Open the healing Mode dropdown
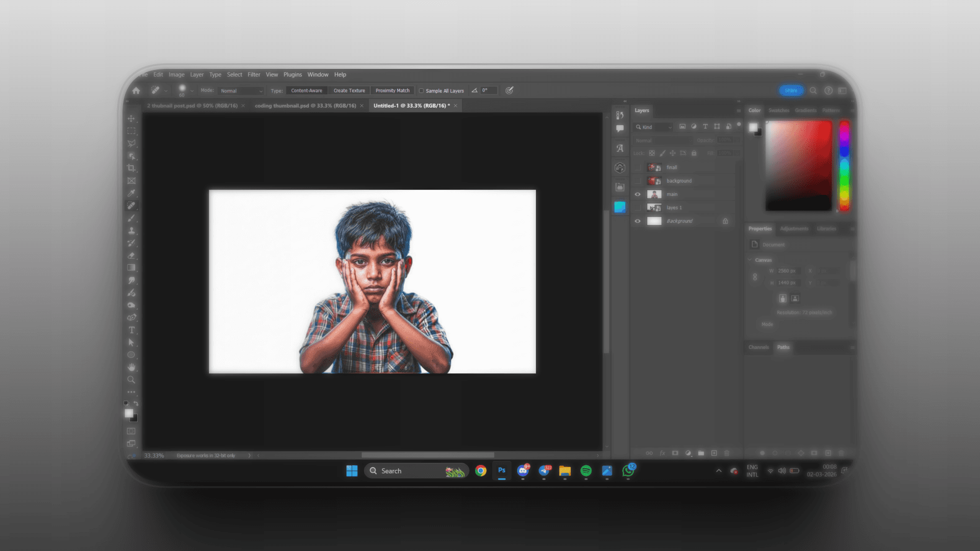 pyautogui.click(x=241, y=91)
